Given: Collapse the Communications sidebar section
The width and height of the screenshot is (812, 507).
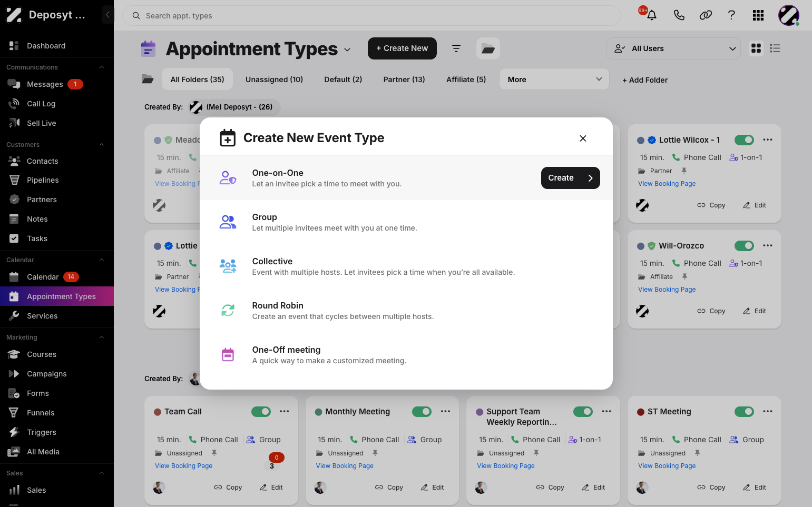Looking at the screenshot, I should (102, 67).
